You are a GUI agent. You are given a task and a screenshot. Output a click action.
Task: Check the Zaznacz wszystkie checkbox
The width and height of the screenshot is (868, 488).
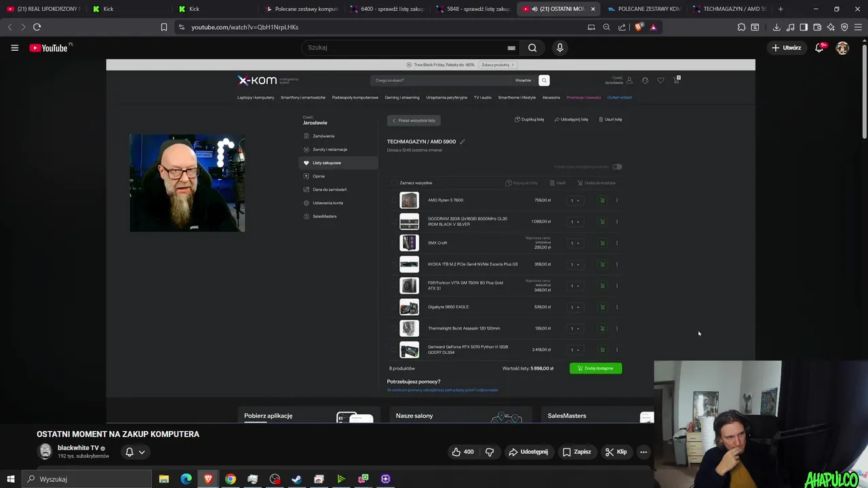[x=393, y=182]
